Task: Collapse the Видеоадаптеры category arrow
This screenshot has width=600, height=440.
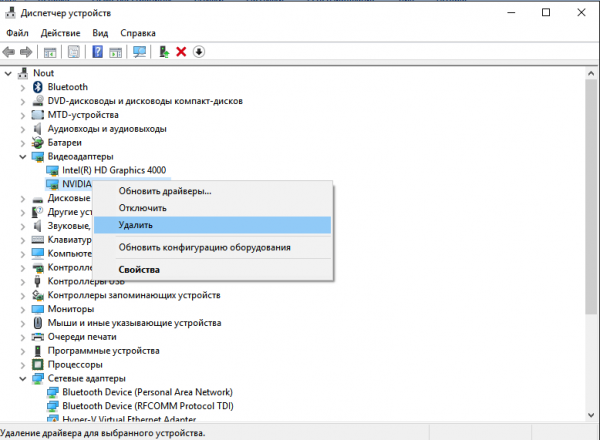Action: tap(23, 157)
